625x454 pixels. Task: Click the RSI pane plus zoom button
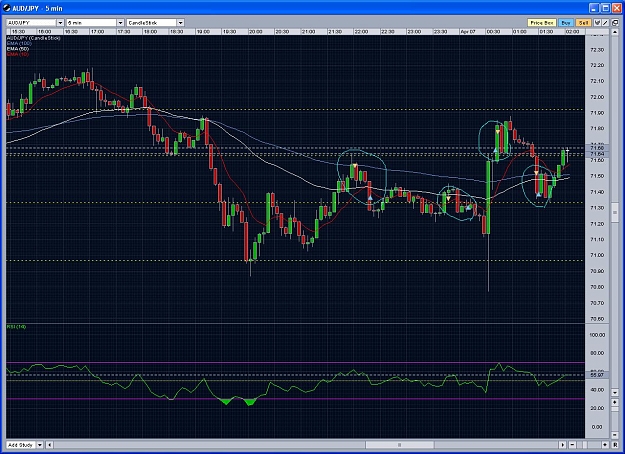(x=615, y=403)
